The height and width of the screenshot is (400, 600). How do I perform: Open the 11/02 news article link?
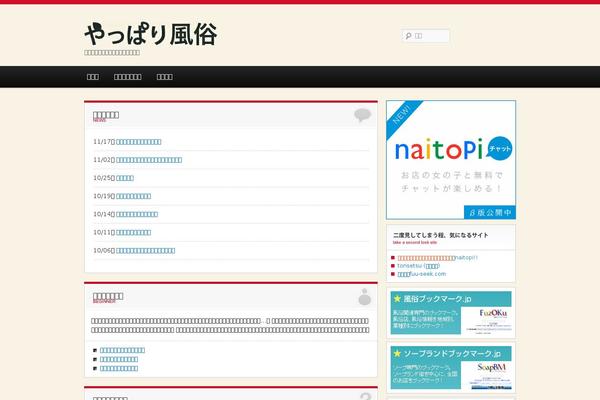(x=150, y=160)
